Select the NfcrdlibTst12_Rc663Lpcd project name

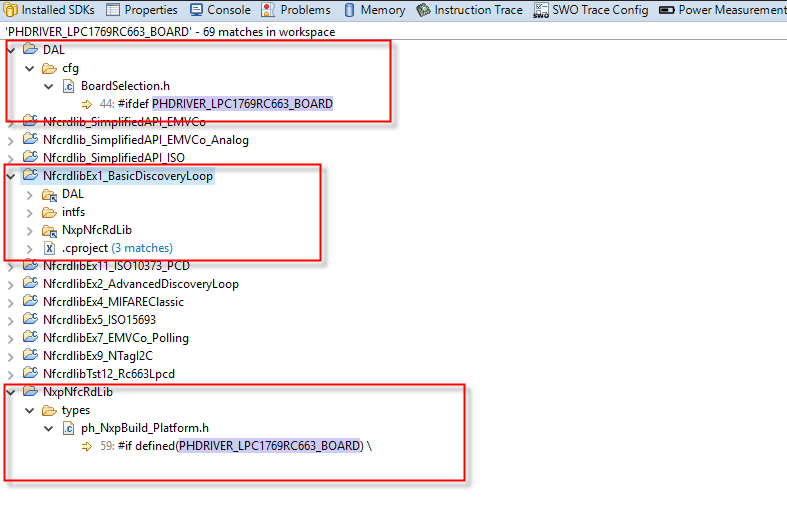pos(109,374)
